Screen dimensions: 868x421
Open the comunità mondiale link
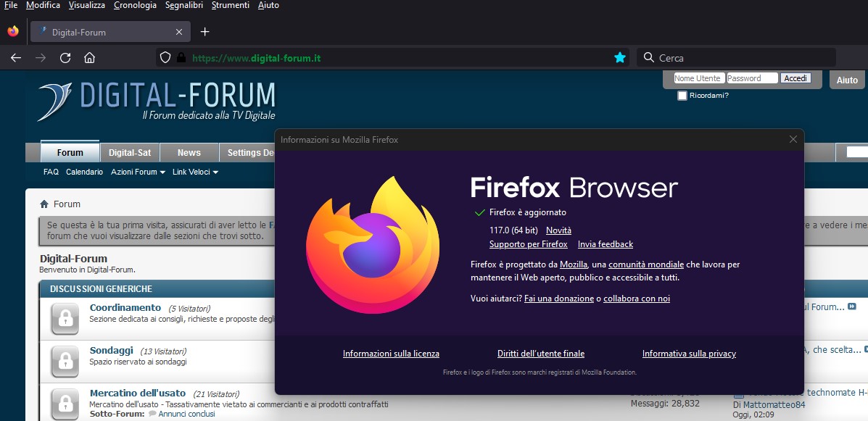click(x=646, y=264)
